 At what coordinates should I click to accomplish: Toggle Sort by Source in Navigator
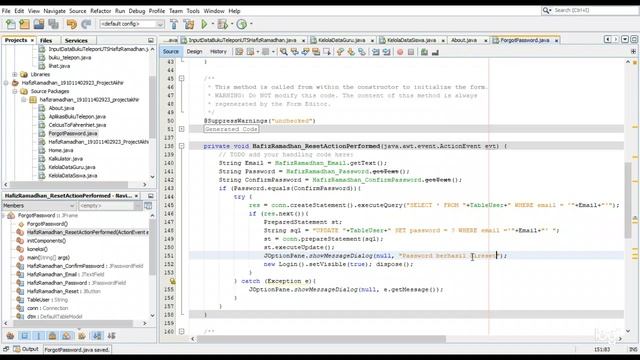111,336
